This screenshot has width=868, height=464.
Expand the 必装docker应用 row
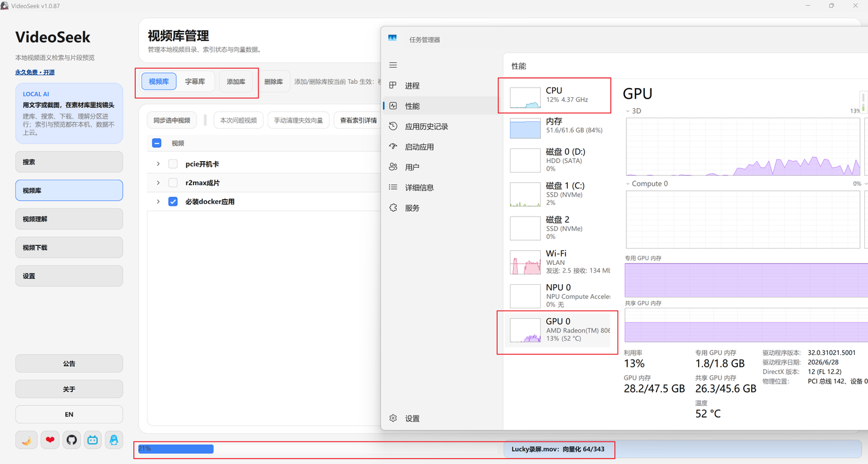[158, 202]
